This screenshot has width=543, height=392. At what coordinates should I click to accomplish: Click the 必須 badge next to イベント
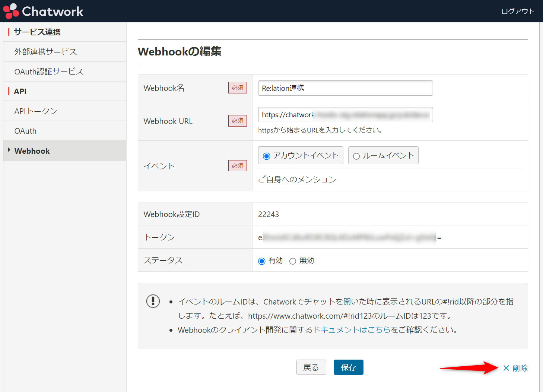(238, 166)
